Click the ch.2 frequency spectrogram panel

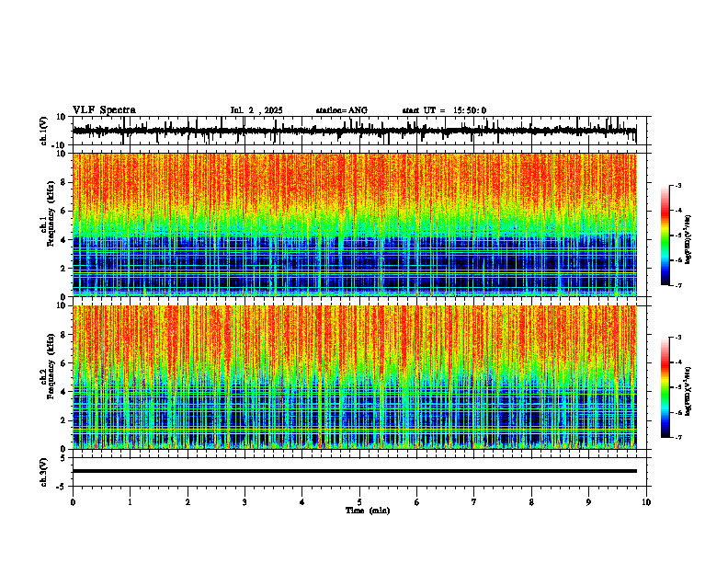click(x=354, y=377)
